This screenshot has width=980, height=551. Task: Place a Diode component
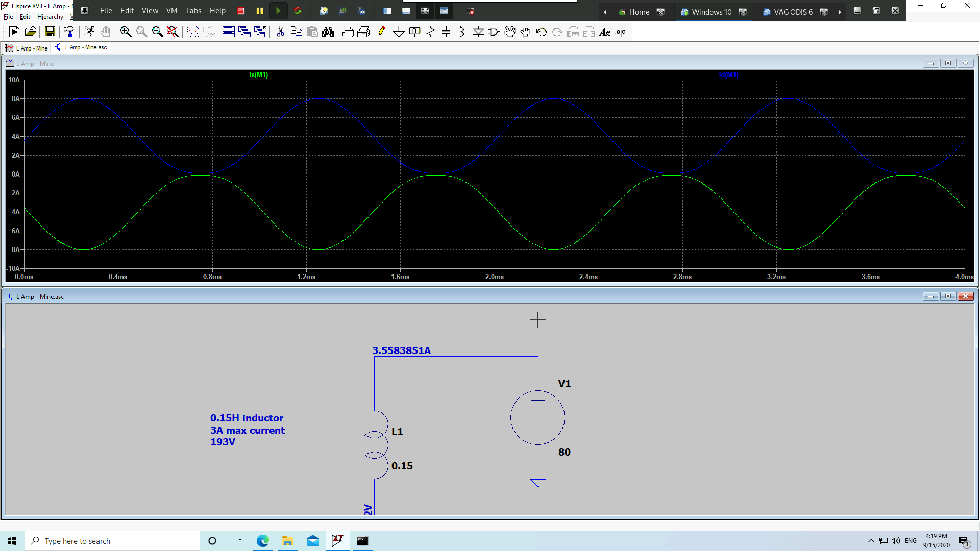(x=478, y=32)
